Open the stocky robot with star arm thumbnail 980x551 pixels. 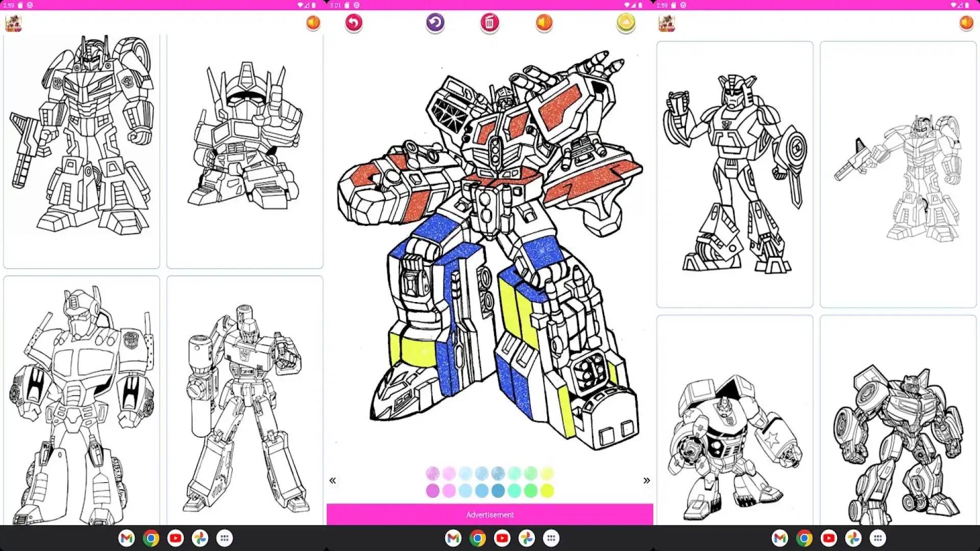pos(735,420)
